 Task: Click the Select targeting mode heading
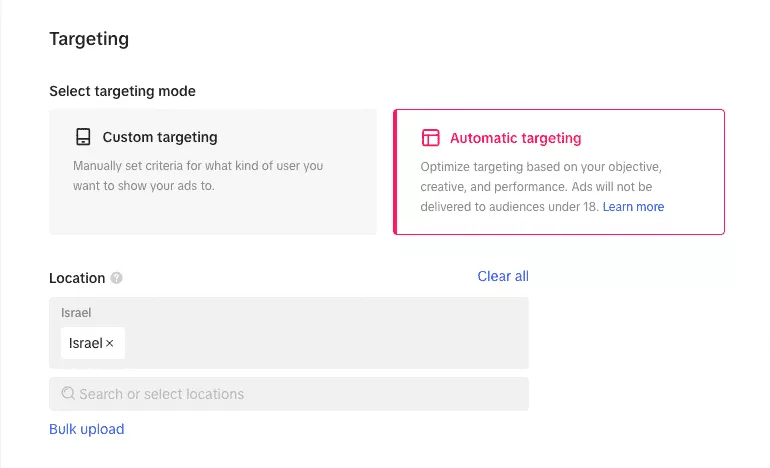click(x=122, y=91)
